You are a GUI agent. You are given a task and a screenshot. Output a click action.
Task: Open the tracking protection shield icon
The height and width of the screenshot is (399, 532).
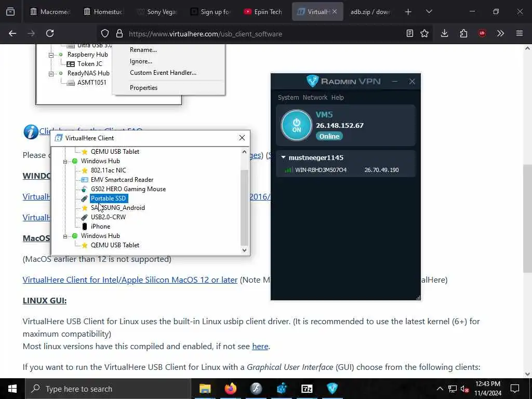105,34
